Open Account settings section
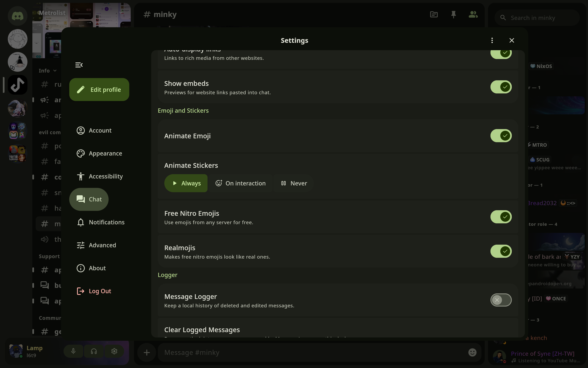 [x=94, y=131]
